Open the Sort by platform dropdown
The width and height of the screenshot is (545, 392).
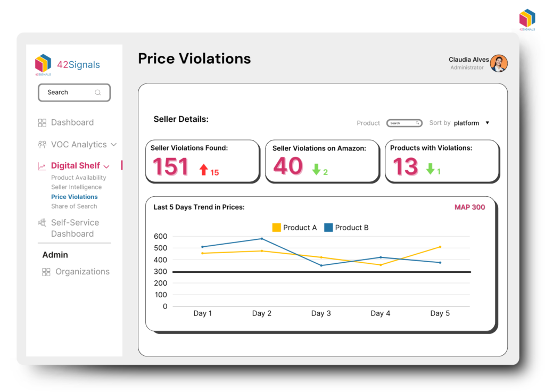pyautogui.click(x=486, y=123)
